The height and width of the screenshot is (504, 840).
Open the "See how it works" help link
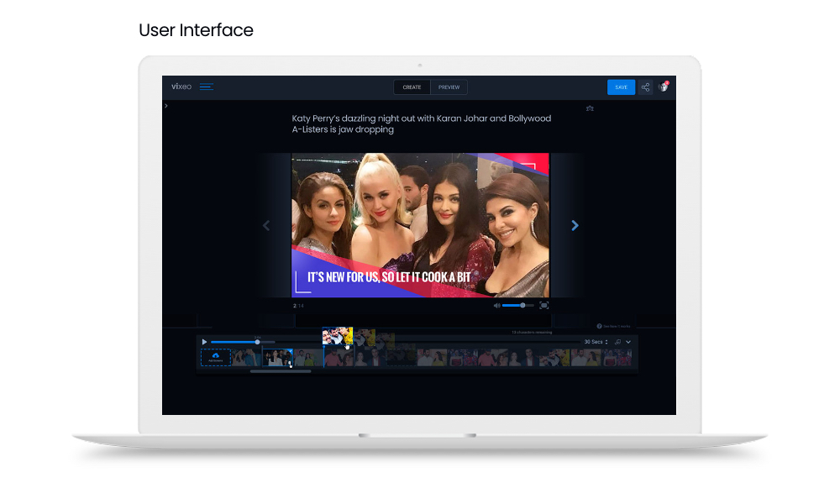(614, 326)
